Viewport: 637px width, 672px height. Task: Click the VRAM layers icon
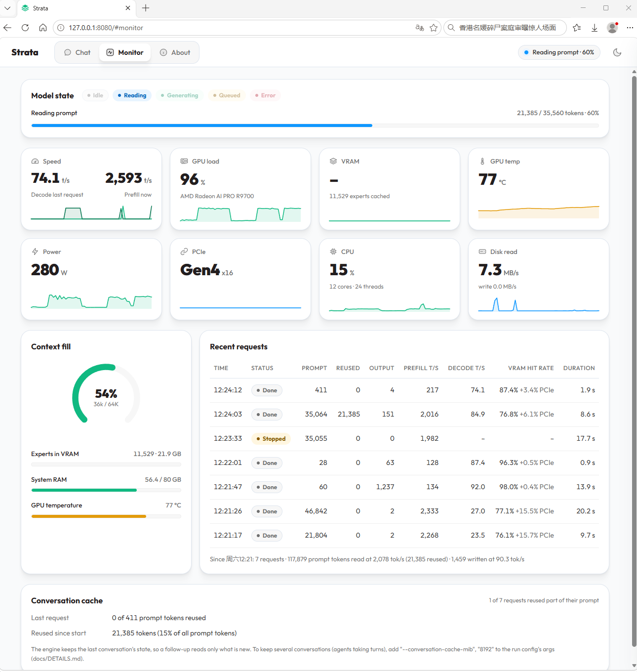pyautogui.click(x=333, y=162)
